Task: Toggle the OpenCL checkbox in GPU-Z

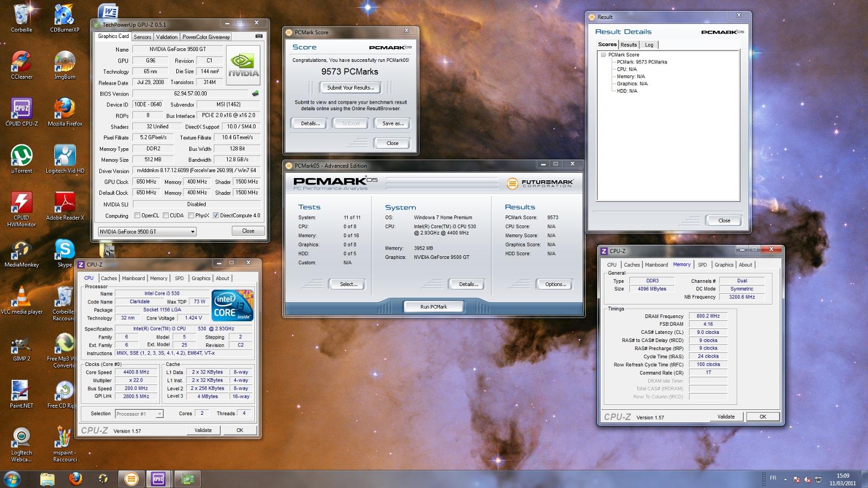Action: tap(137, 216)
